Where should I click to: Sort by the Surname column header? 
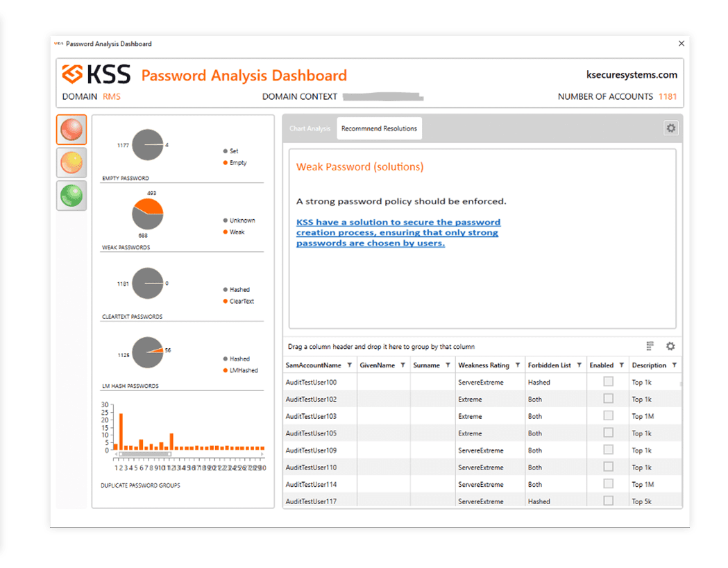point(426,365)
